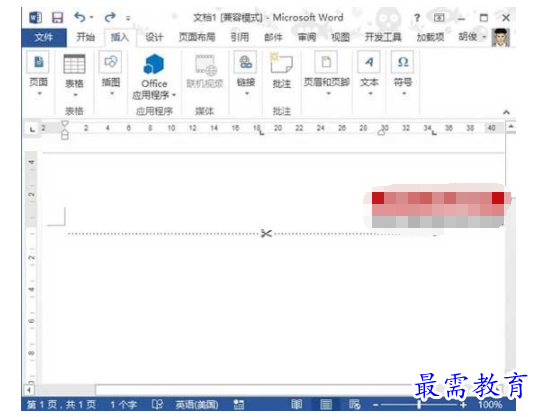Open Header and Footer (页眉和页脚) icon

pyautogui.click(x=326, y=62)
